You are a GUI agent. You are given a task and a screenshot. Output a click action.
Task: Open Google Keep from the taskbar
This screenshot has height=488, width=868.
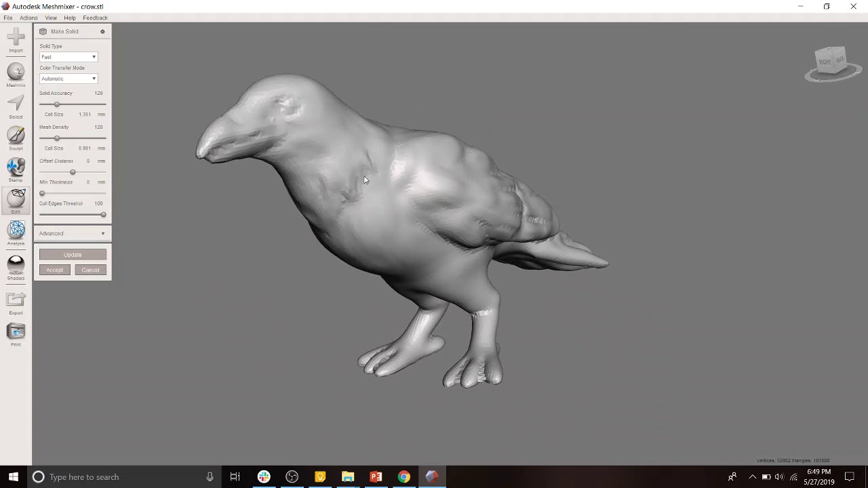point(320,477)
